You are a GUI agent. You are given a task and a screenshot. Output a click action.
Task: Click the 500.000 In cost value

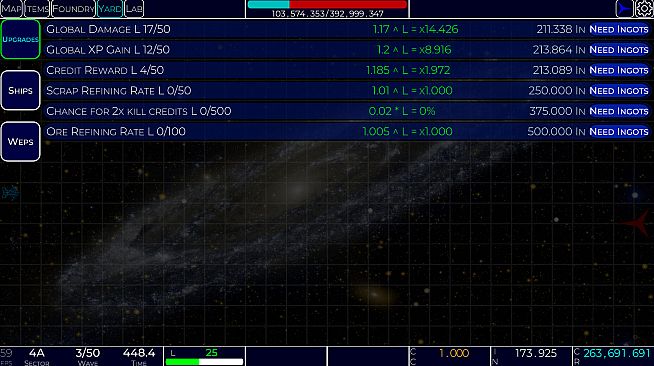point(556,131)
